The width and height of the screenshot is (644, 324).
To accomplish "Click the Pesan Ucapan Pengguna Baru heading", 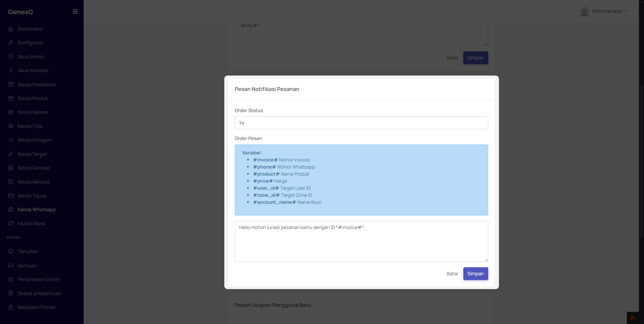I will click(x=273, y=305).
